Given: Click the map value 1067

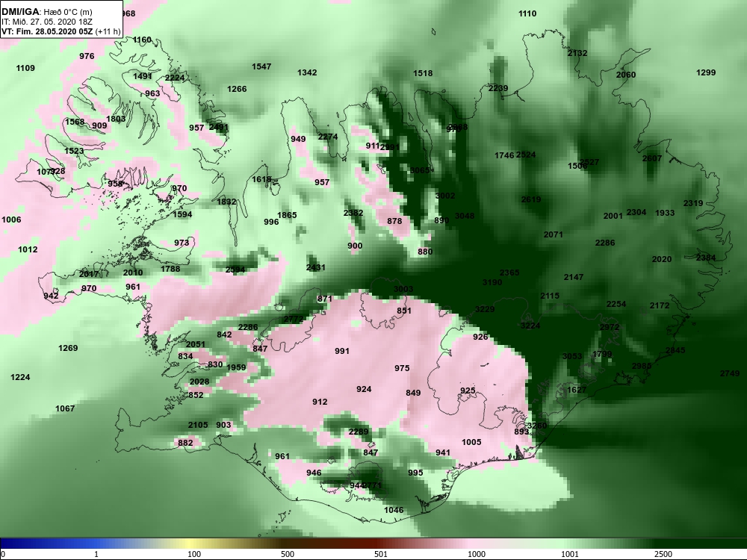Looking at the screenshot, I should tap(65, 408).
